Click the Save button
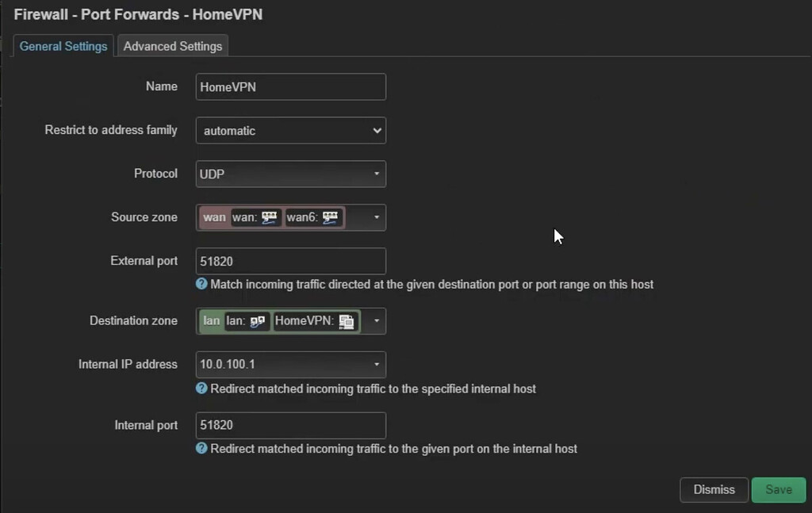The height and width of the screenshot is (513, 812). 779,489
